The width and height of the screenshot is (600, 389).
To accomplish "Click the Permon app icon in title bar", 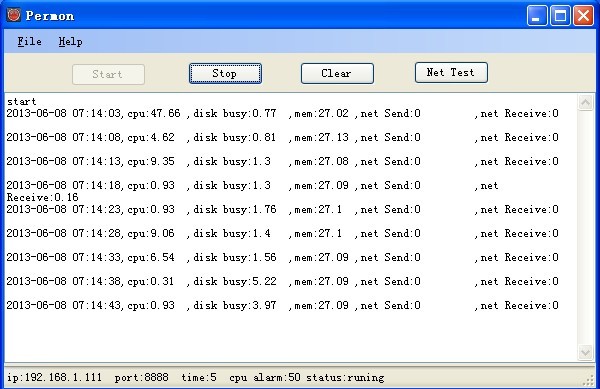I will 14,15.
